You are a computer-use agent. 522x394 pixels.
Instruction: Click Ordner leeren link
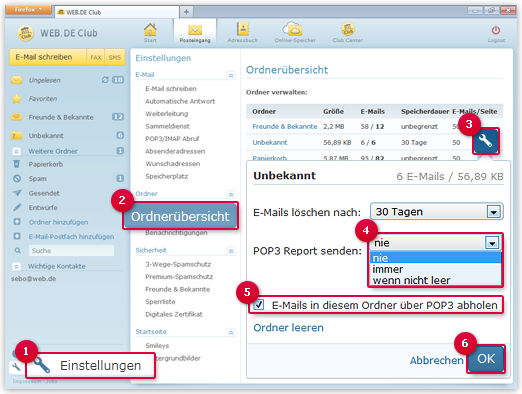[288, 327]
